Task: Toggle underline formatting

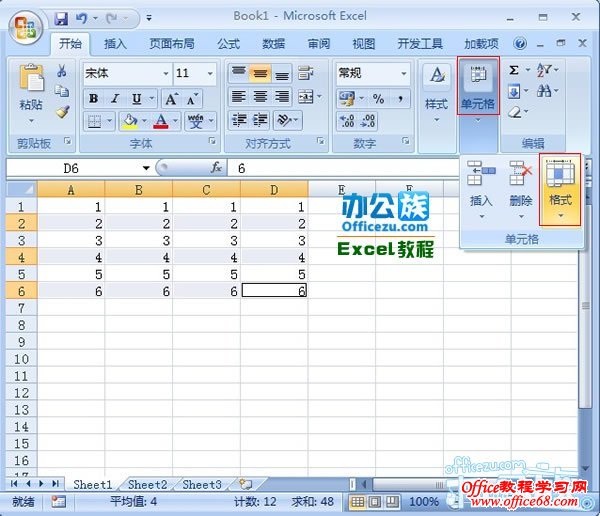Action: coord(136,99)
